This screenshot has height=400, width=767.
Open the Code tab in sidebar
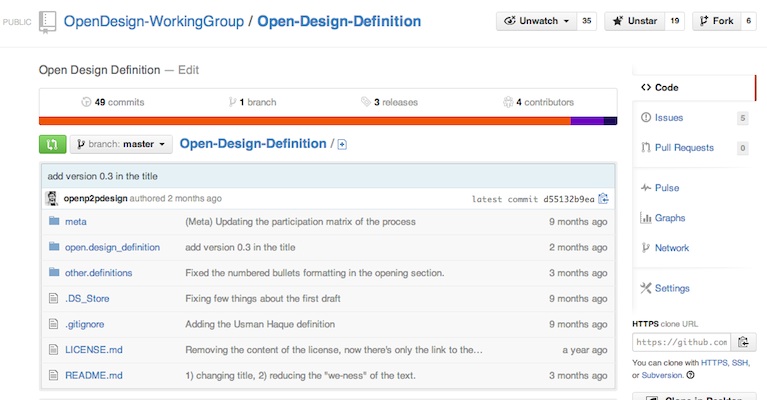point(694,88)
